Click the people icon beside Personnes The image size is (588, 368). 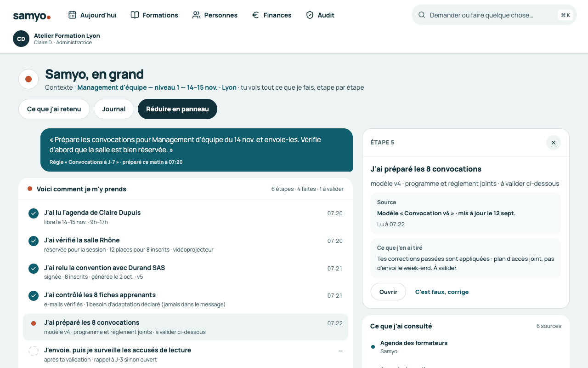[x=196, y=15]
